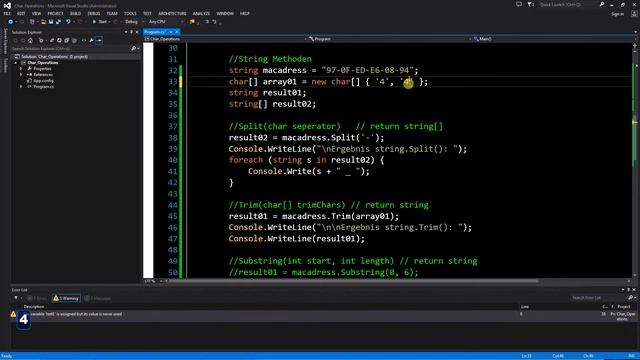This screenshot has height=360, width=640.
Task: Toggle the Messages filter in Error List
Action: tap(98, 298)
